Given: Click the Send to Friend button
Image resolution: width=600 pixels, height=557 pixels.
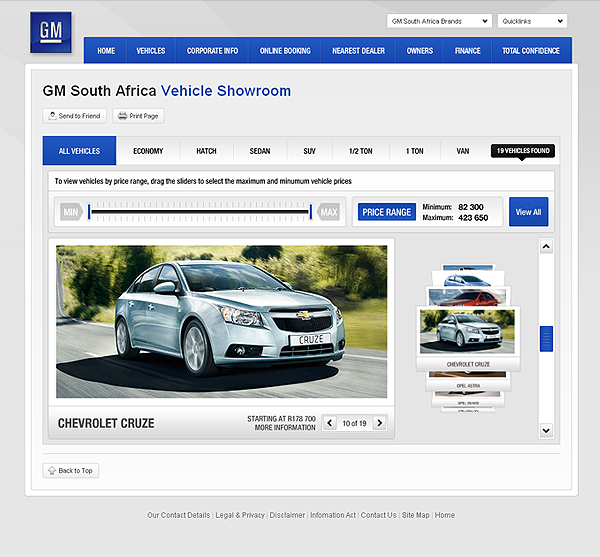Looking at the screenshot, I should click(75, 116).
